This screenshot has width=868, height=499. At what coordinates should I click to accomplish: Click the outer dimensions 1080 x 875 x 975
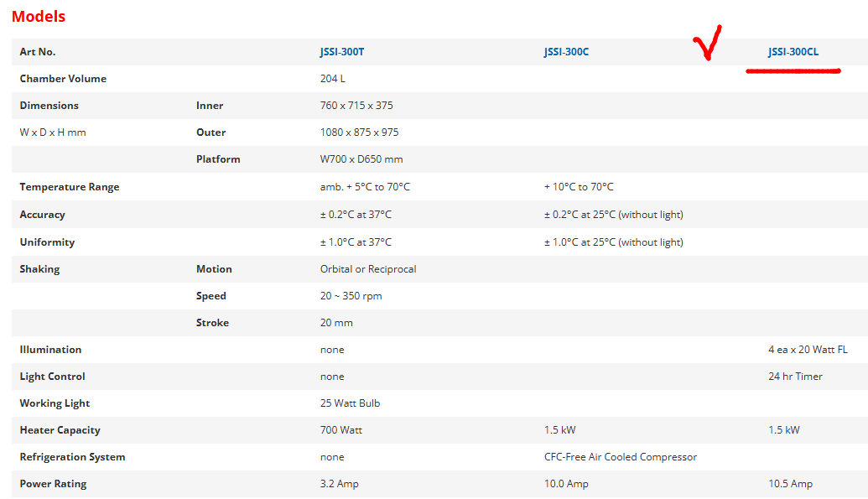[359, 133]
